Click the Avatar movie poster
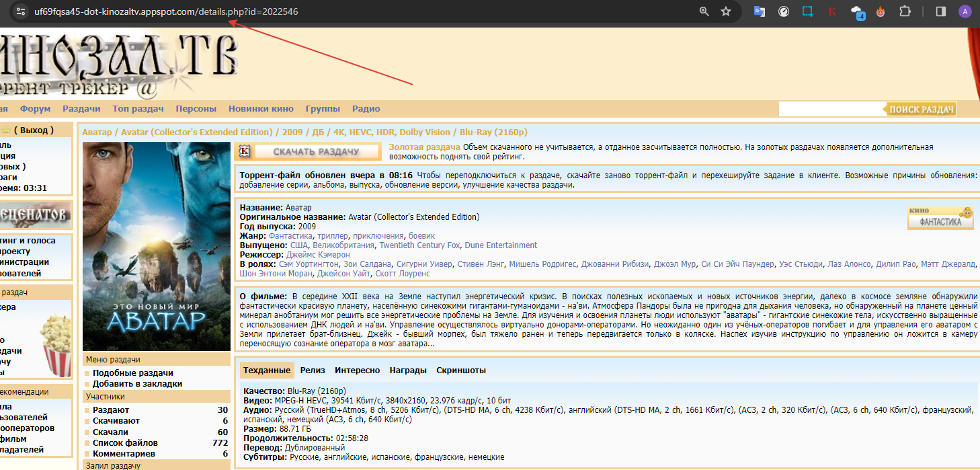The width and height of the screenshot is (980, 470). pos(157,246)
